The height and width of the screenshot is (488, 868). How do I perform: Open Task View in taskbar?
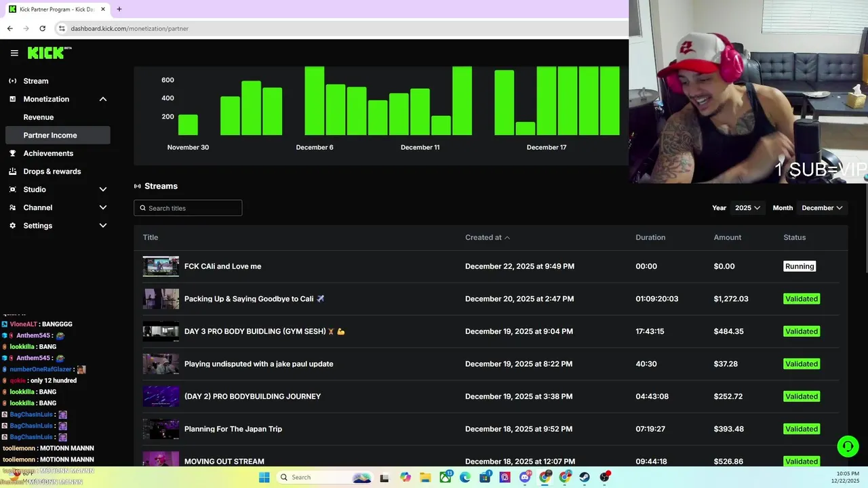[x=384, y=477]
